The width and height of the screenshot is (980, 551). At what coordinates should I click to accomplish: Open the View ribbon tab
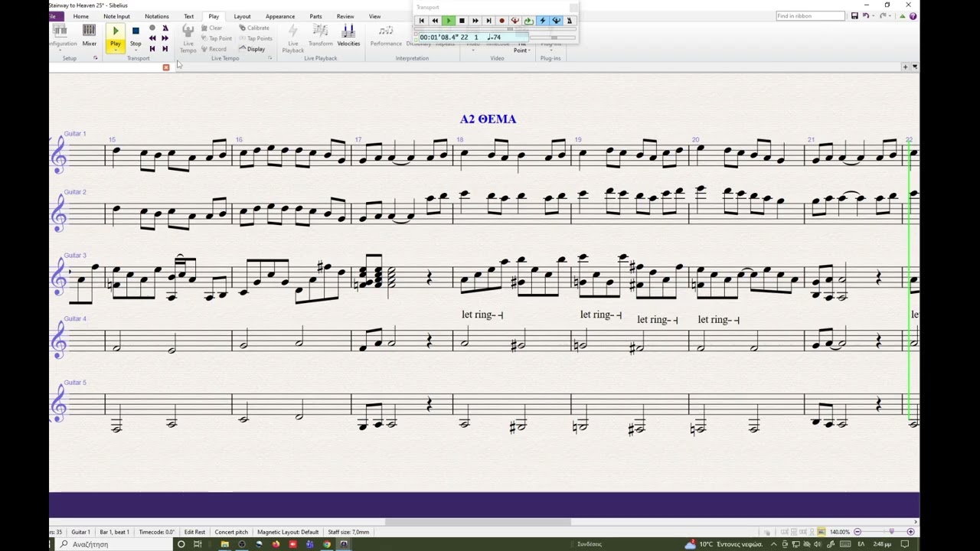tap(374, 16)
